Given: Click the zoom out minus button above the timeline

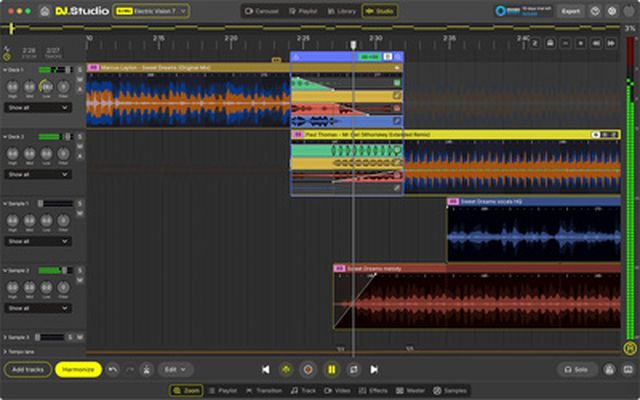Looking at the screenshot, I should [565, 43].
